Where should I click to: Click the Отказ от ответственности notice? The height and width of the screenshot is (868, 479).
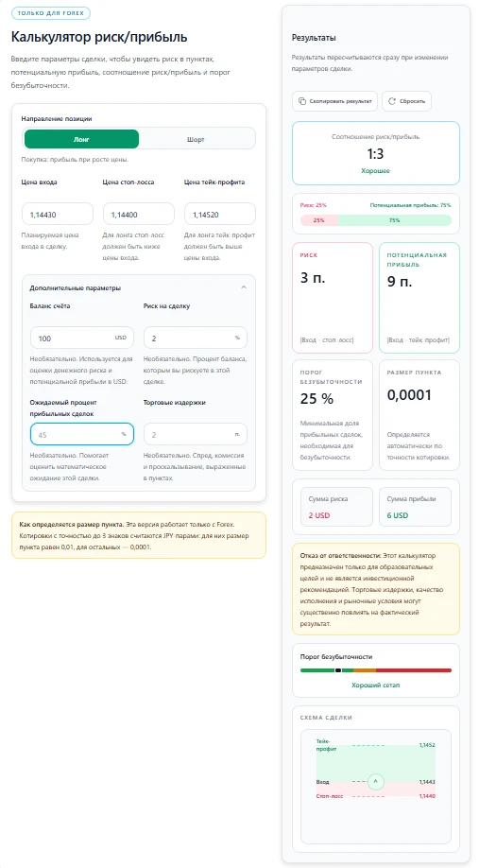[x=376, y=589]
